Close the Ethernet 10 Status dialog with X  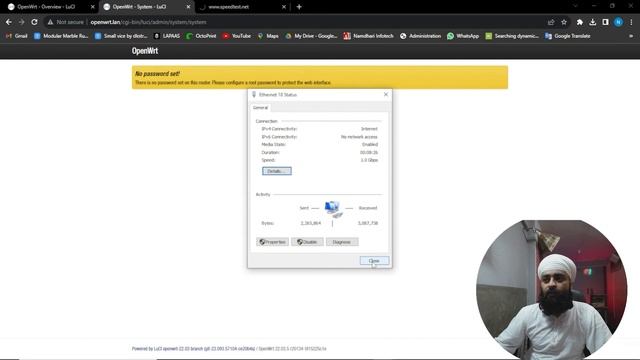click(386, 94)
